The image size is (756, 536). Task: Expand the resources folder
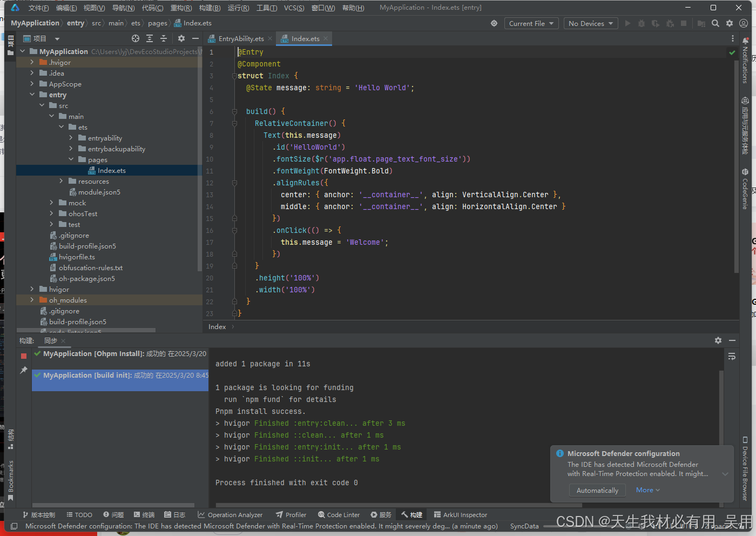point(61,181)
